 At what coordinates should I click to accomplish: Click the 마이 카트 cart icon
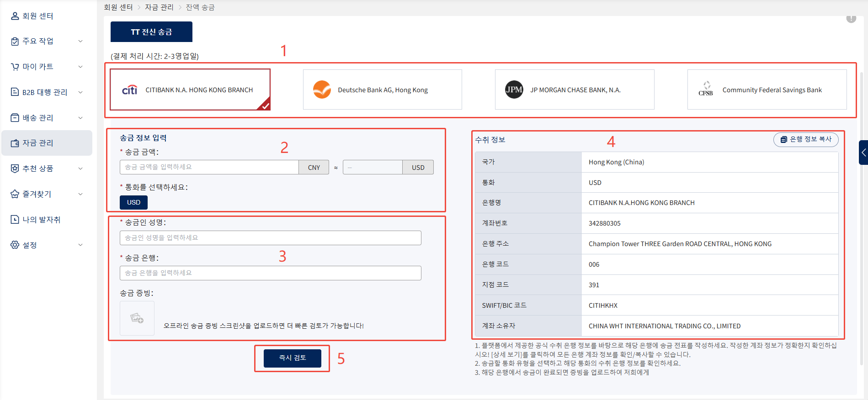tap(15, 67)
